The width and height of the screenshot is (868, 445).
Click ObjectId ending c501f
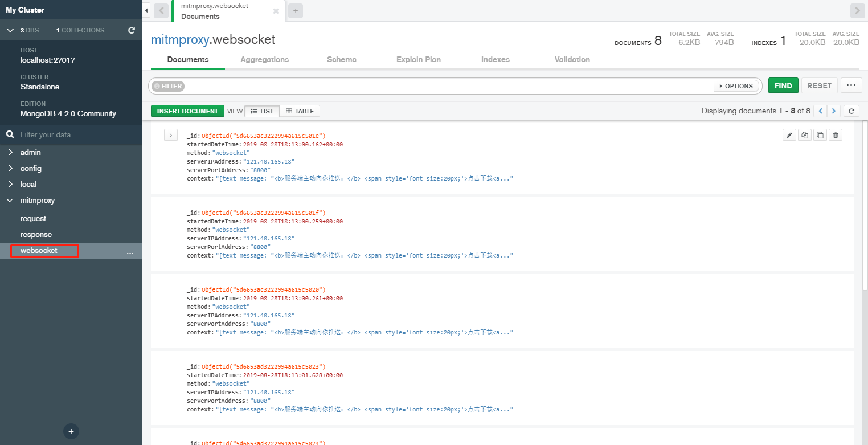(264, 213)
